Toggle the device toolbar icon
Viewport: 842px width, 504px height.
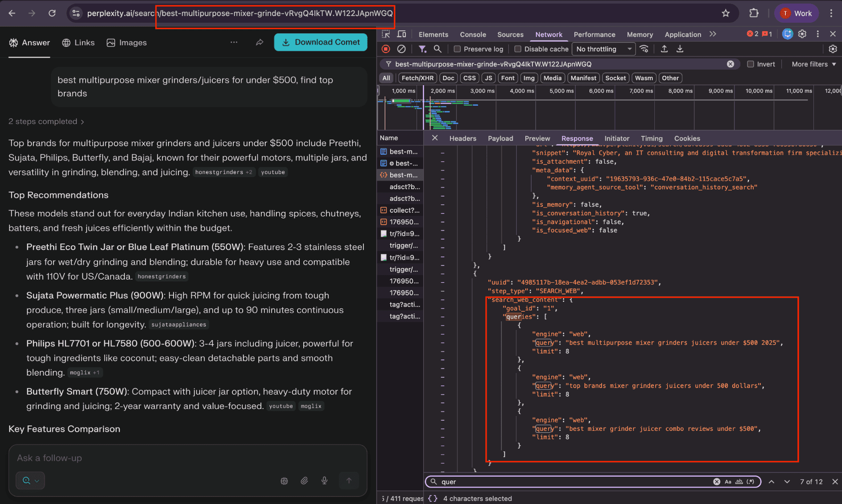(401, 34)
